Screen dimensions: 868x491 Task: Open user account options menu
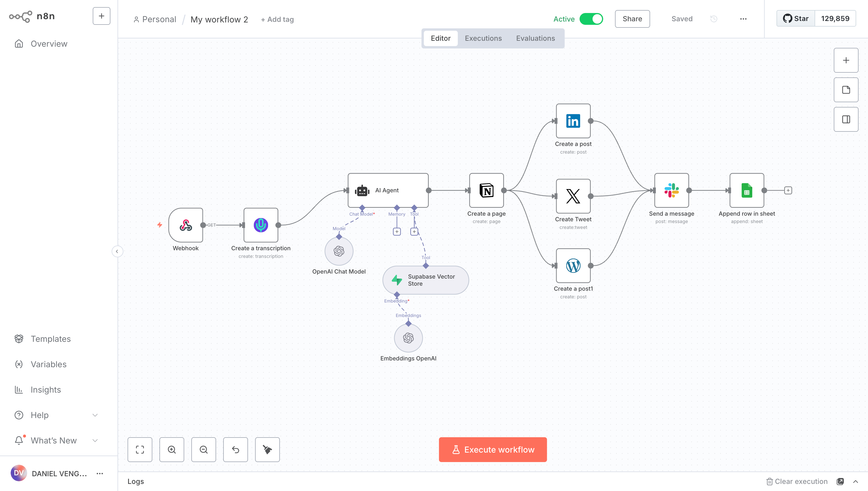100,474
